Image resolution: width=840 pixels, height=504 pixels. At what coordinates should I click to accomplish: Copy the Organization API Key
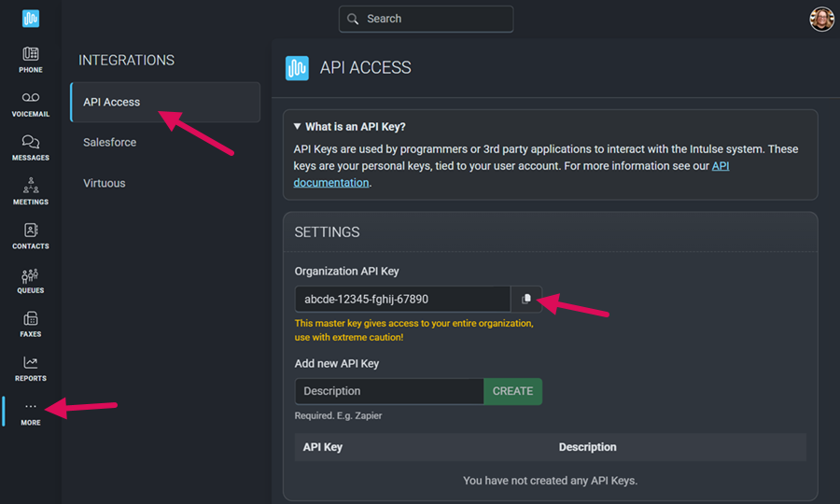click(x=526, y=299)
